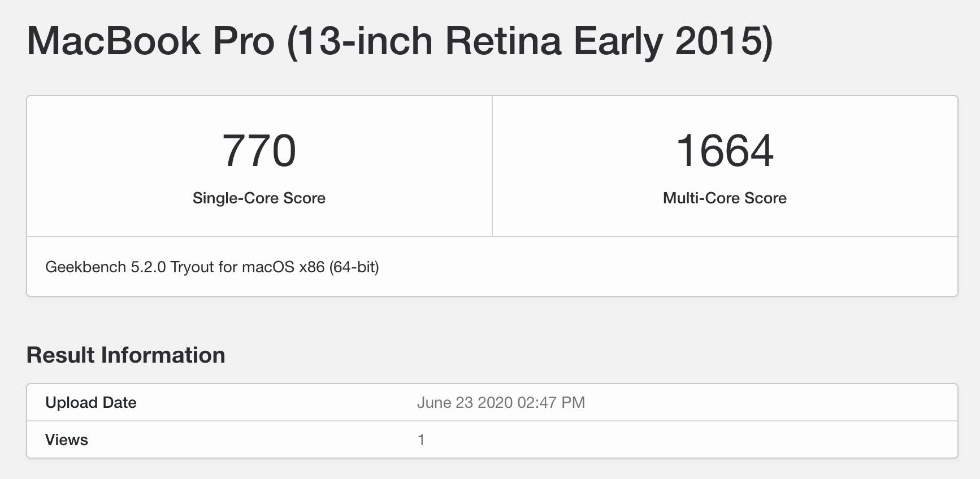This screenshot has height=479, width=980.
Task: Click the year "2020" in upload date
Action: [495, 403]
